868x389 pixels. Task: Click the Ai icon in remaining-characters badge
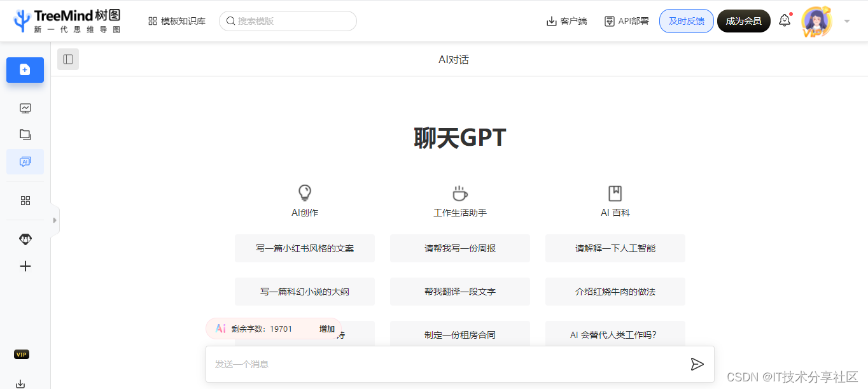(x=221, y=329)
